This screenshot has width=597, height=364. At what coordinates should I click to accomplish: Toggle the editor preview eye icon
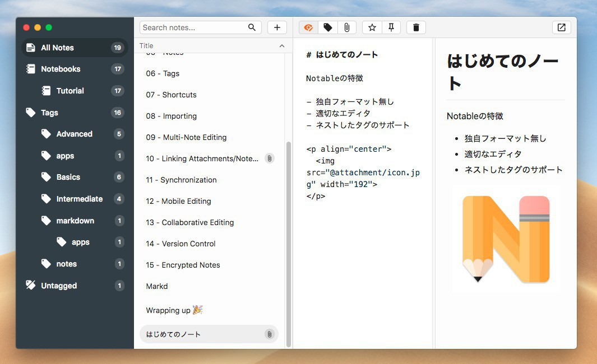(308, 27)
